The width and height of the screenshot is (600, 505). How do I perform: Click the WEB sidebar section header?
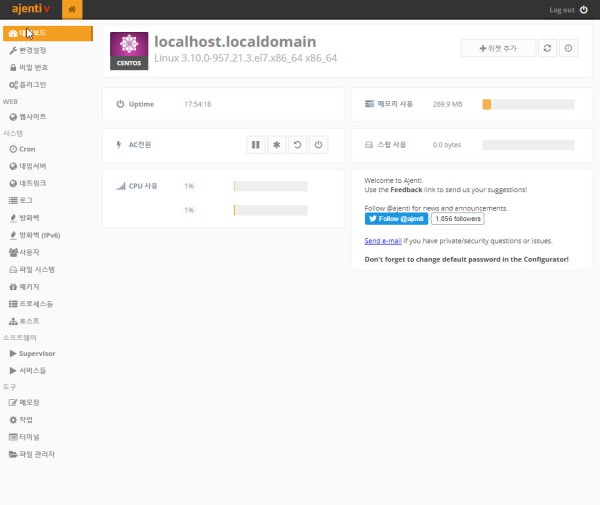point(10,102)
